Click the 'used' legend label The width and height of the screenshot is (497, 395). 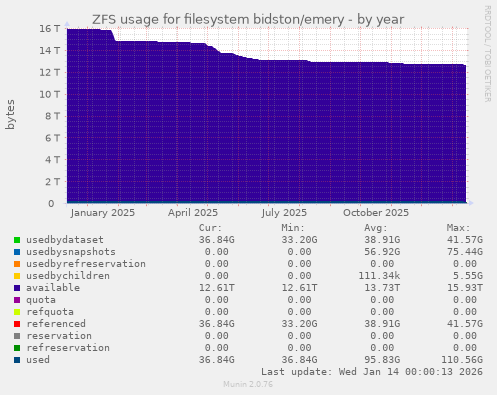coord(38,360)
